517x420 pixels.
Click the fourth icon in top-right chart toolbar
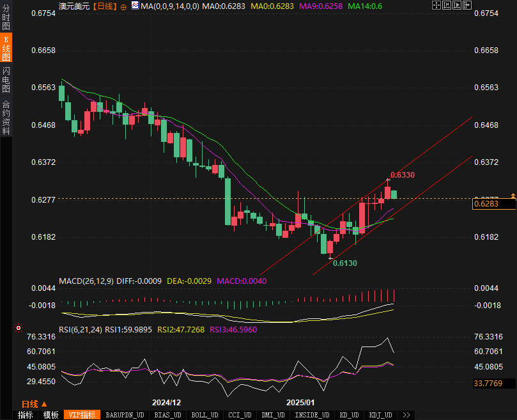point(467,5)
